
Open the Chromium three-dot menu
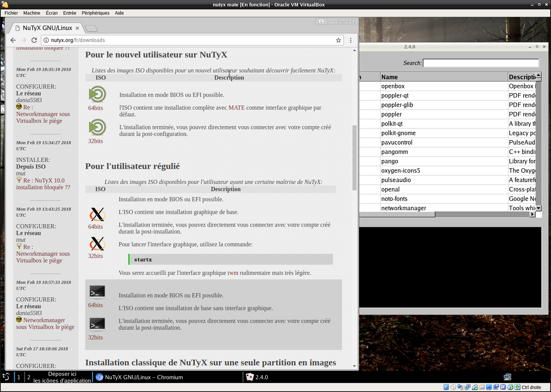point(351,40)
